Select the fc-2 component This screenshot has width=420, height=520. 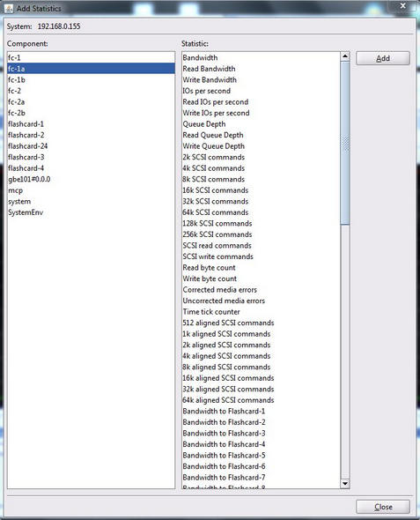pyautogui.click(x=91, y=91)
